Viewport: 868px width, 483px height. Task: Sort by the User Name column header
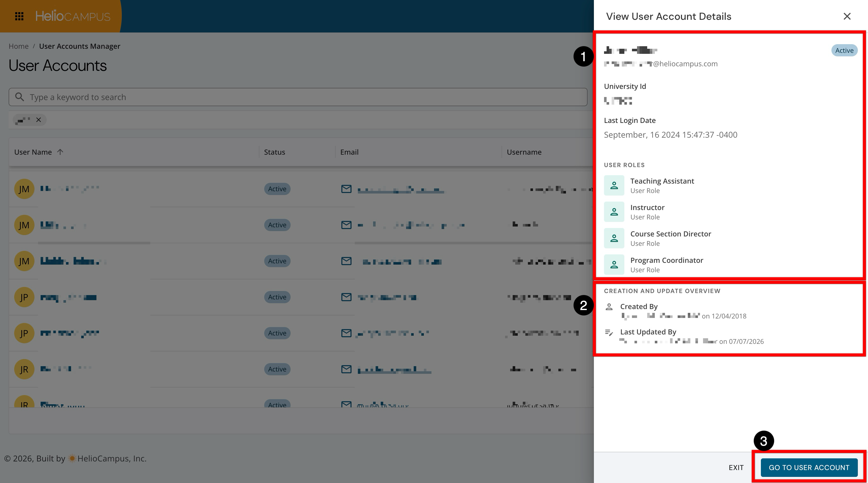click(33, 152)
